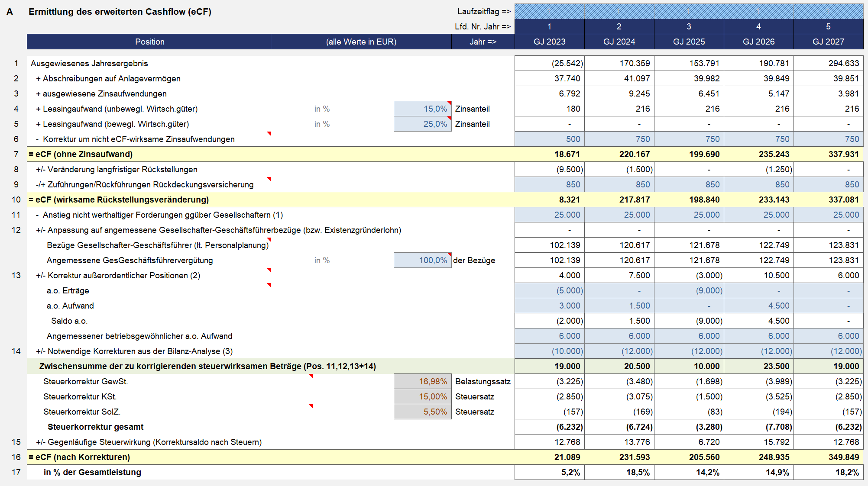Click the 'Jahr =>' header cell
Image resolution: width=868 pixels, height=486 pixels.
pyautogui.click(x=483, y=42)
